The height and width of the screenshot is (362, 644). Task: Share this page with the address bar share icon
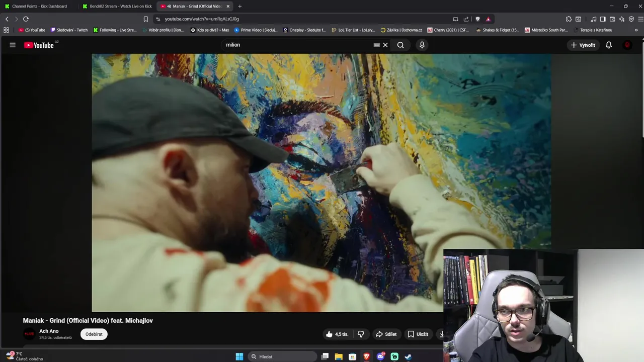[466, 19]
